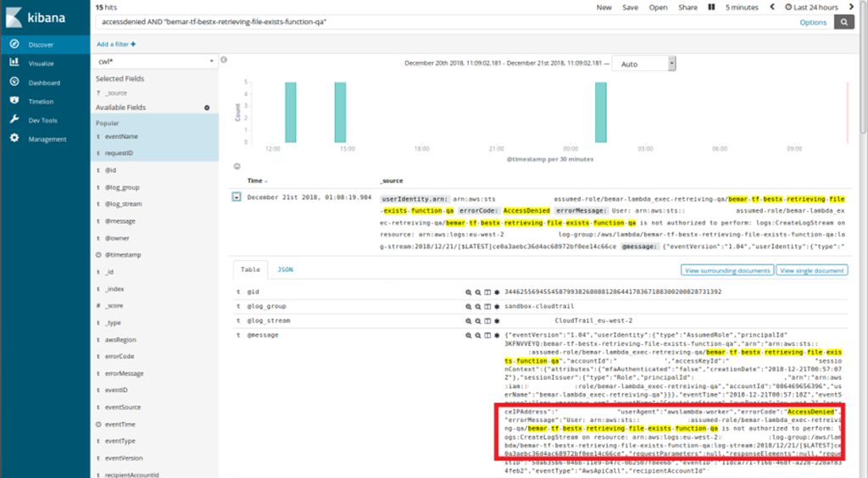Switch to the JSON tab
Viewport: 868px width, 478px height.
click(286, 270)
